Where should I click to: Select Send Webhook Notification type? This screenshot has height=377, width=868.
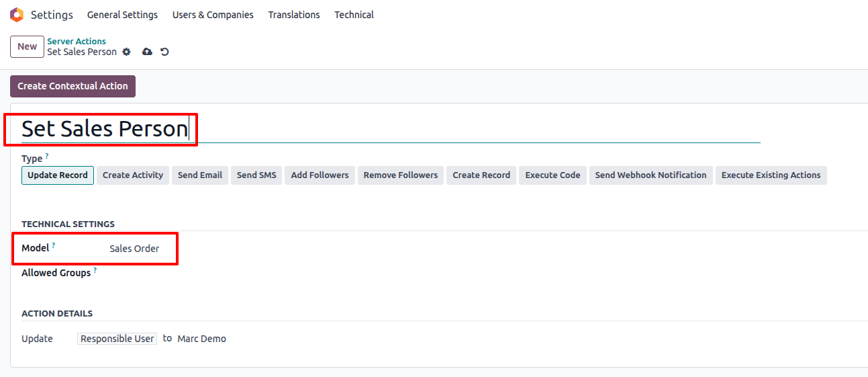(650, 175)
